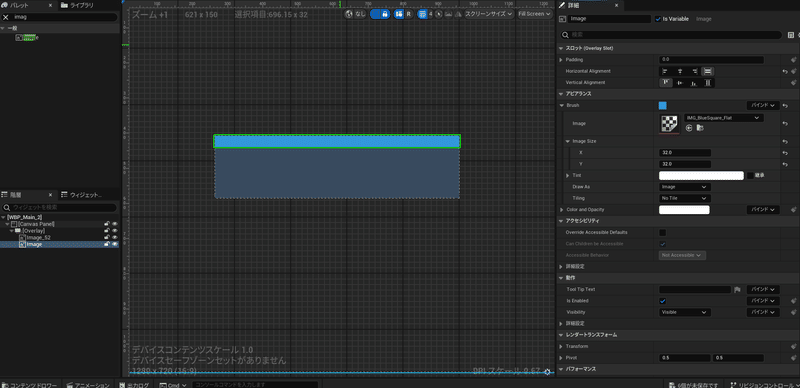Select Image_52 in hierarchy
The image size is (800, 388).
pyautogui.click(x=38, y=237)
